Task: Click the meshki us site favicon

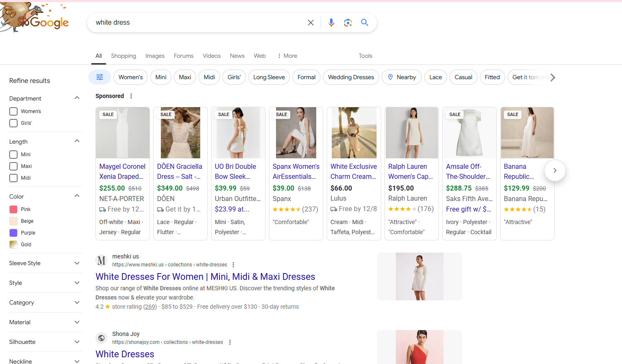Action: click(x=101, y=261)
